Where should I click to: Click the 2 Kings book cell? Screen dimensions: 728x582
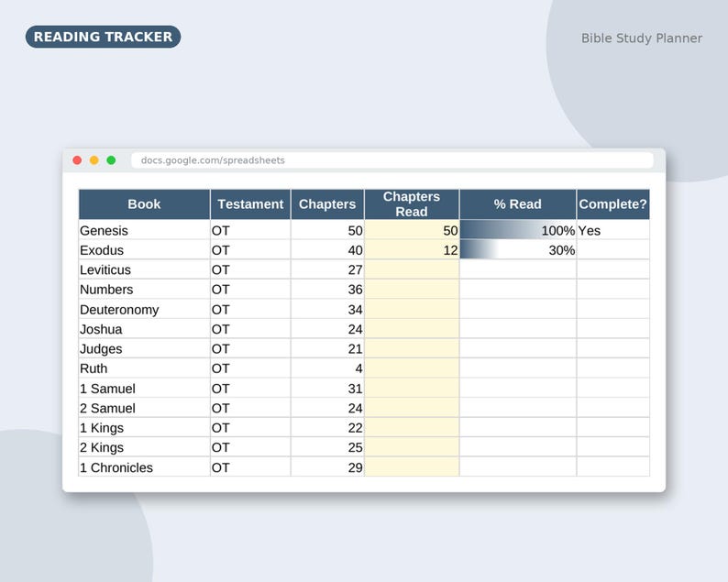pyautogui.click(x=144, y=447)
